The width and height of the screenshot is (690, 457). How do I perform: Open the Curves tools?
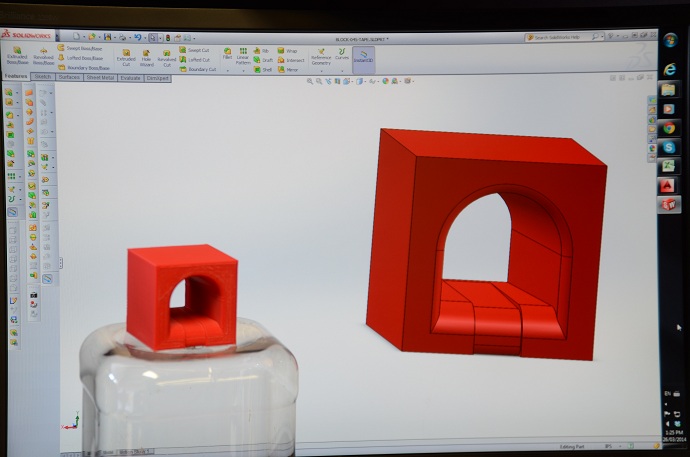coord(342,55)
